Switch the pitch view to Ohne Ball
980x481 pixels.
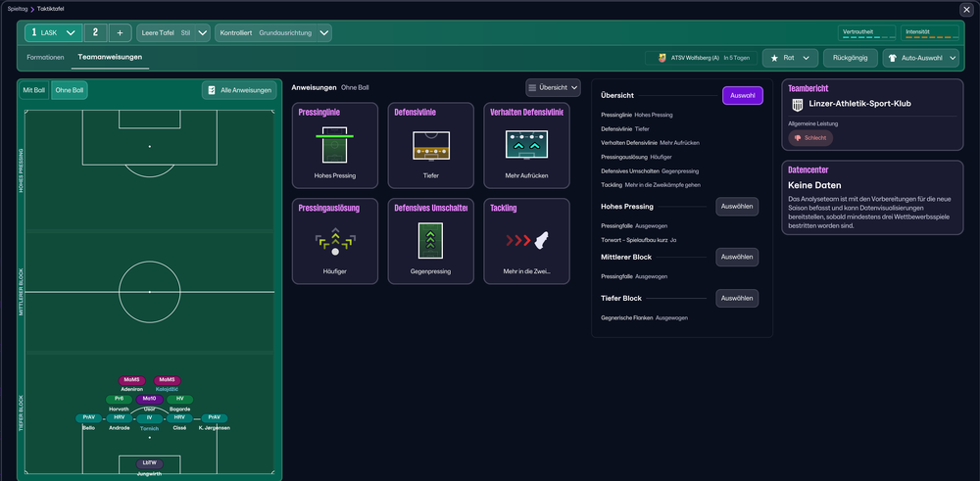70,90
